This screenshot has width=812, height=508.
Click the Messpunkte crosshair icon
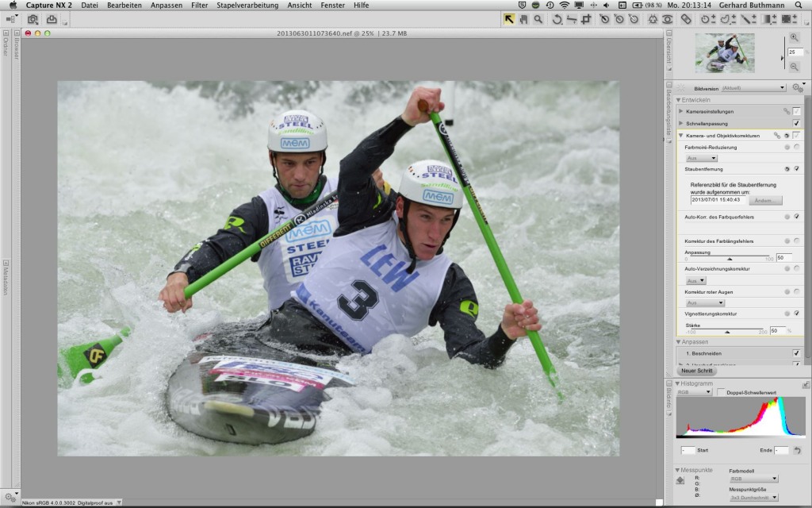[x=680, y=480]
